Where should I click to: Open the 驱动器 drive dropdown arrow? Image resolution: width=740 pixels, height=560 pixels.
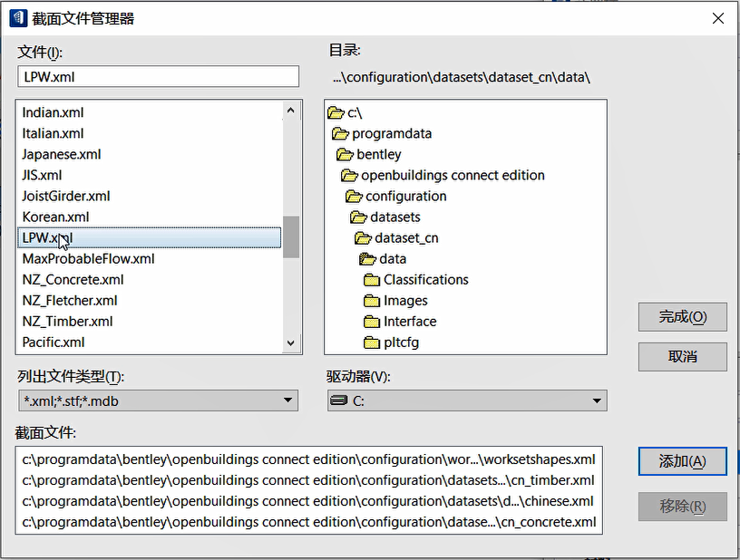click(x=597, y=401)
